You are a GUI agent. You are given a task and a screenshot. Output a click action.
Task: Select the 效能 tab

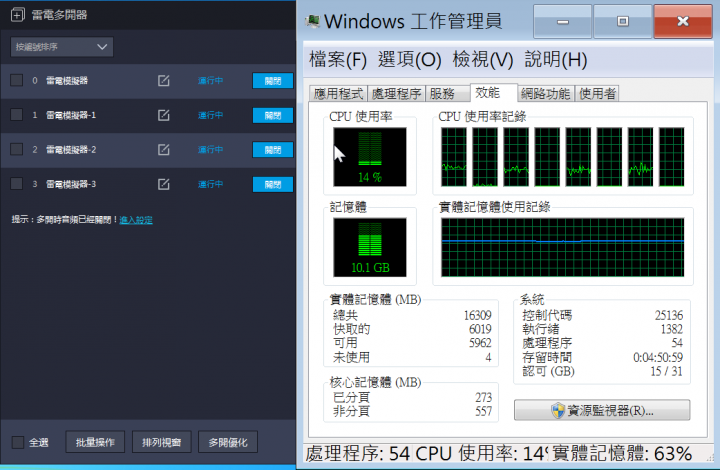493,92
